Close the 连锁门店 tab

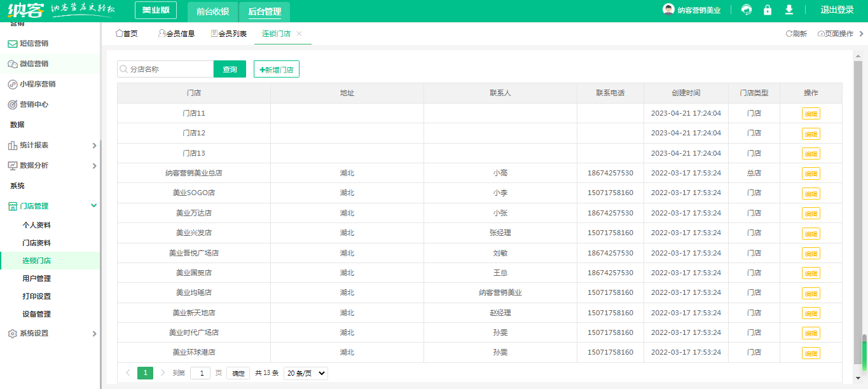click(x=300, y=34)
